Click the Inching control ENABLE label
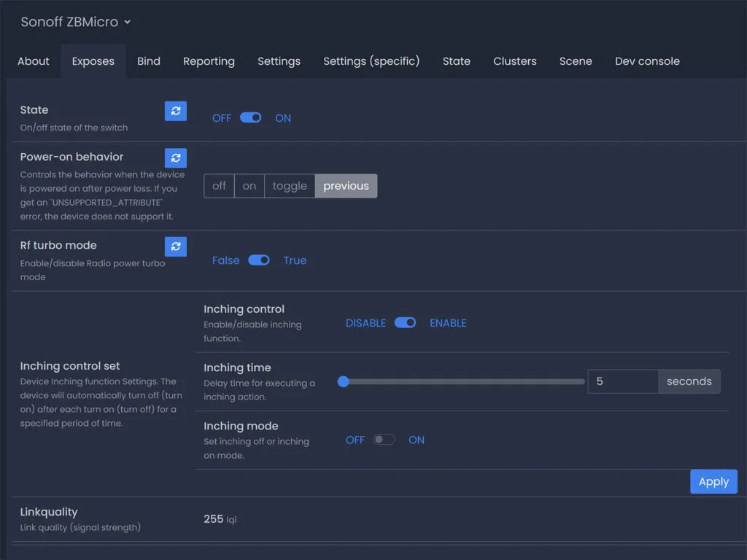 pos(448,323)
